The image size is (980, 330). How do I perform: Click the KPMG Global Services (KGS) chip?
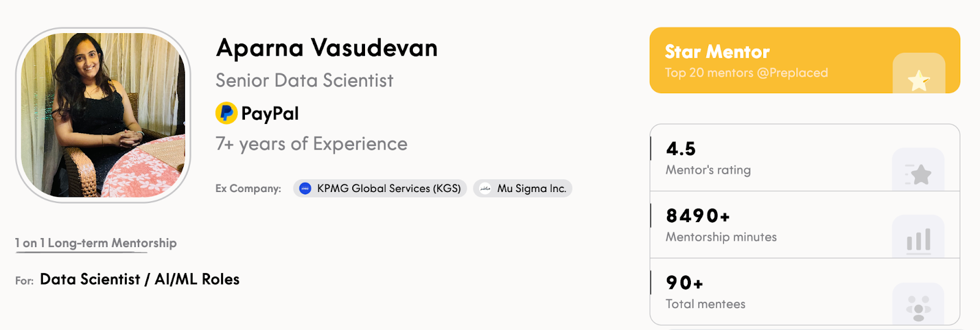click(380, 188)
